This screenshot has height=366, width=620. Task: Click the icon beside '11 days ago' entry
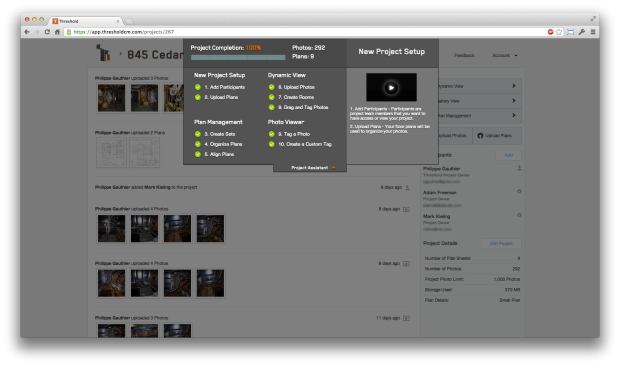[x=406, y=318]
